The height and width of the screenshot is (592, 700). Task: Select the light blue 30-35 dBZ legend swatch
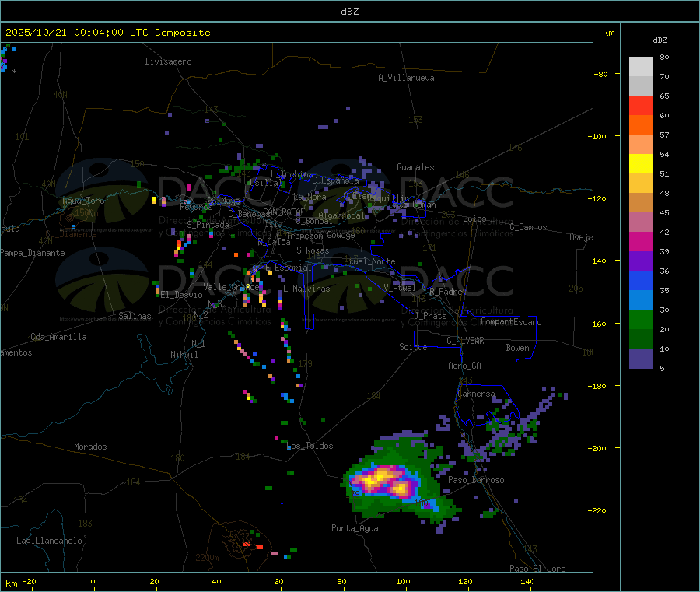coord(641,300)
